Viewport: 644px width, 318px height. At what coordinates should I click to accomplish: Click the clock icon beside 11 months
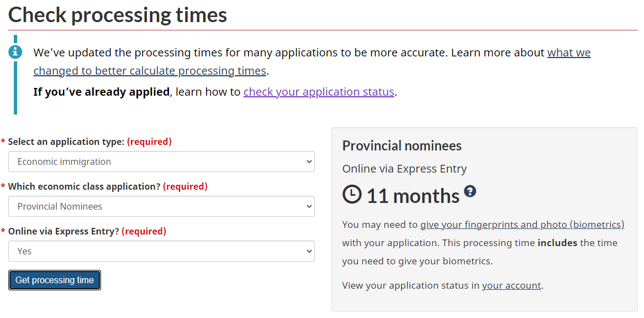point(352,195)
